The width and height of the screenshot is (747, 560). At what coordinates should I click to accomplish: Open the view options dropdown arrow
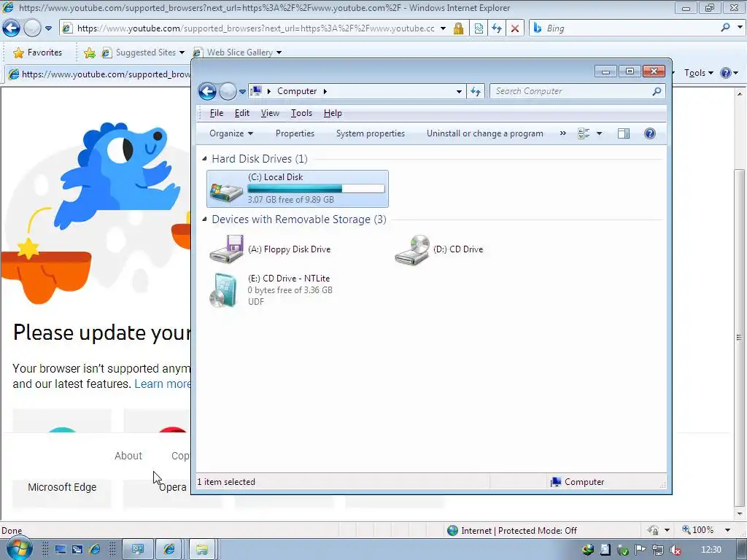[x=600, y=133]
